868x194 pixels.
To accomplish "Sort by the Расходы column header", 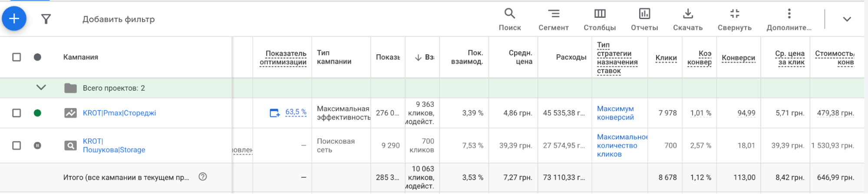I will [571, 57].
